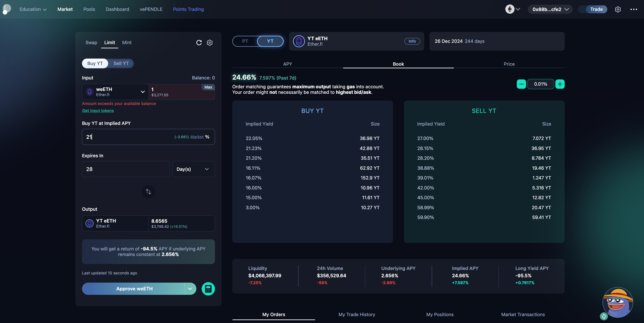Click the refresh icon in swap panel
Screen dimensions: 644x323
[x=199, y=43]
